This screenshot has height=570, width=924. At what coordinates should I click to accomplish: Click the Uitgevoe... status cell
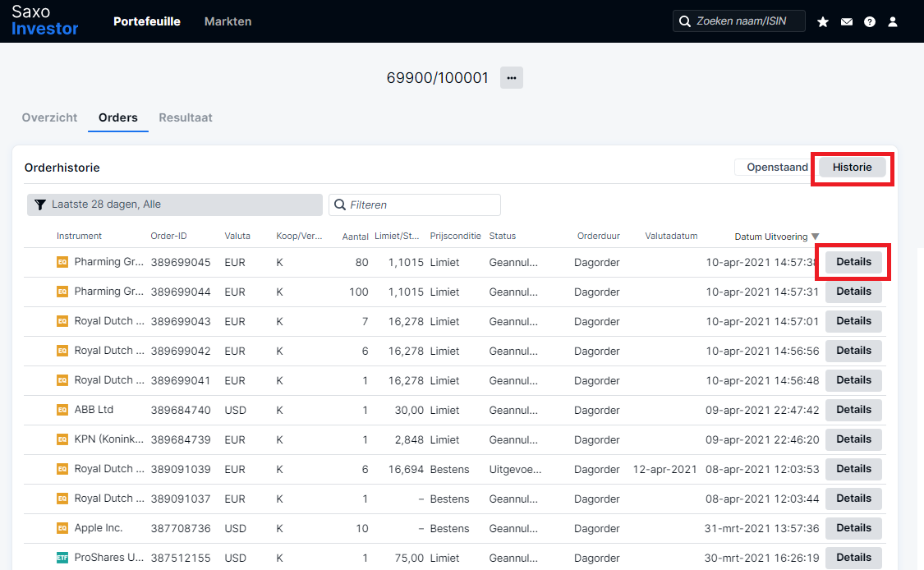pos(515,469)
